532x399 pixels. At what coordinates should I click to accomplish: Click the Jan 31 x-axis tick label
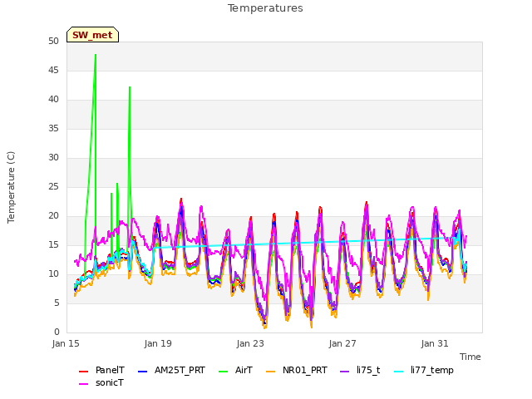[435, 343]
